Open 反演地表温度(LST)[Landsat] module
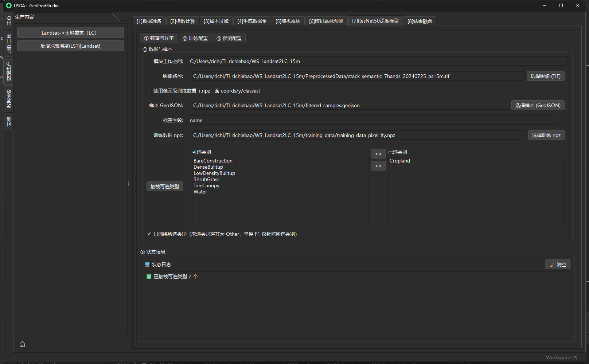This screenshot has width=589, height=364. point(70,46)
